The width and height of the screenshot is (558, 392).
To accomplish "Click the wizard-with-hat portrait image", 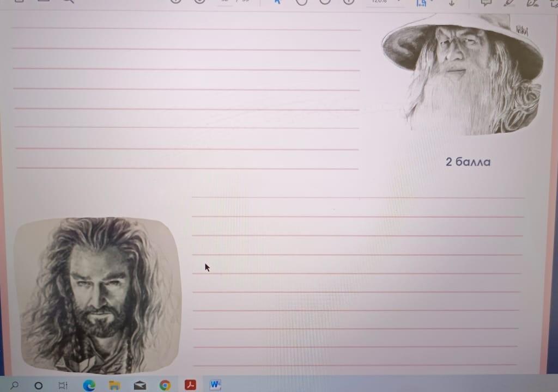I will coord(463,75).
